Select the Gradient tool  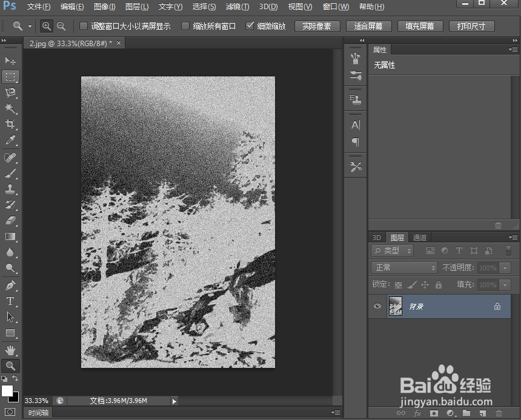(10, 236)
